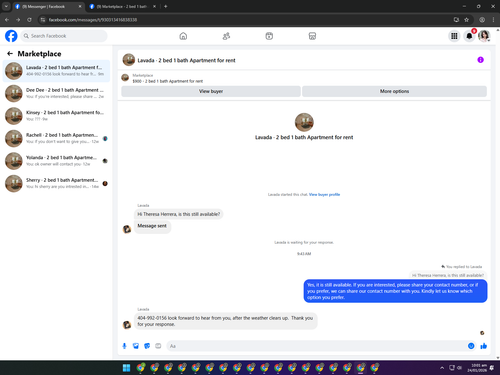Open View buyer profile link

point(324,194)
